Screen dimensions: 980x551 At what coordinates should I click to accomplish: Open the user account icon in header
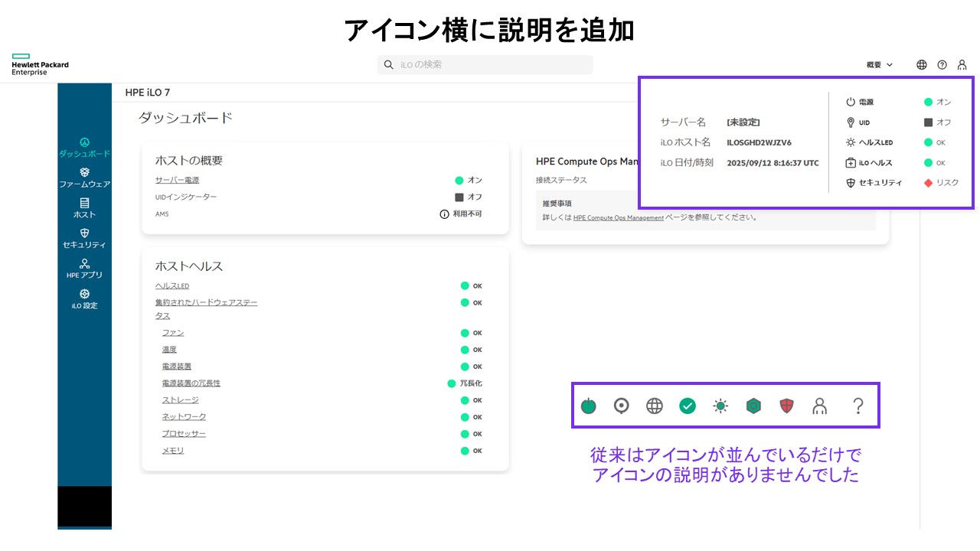point(962,65)
